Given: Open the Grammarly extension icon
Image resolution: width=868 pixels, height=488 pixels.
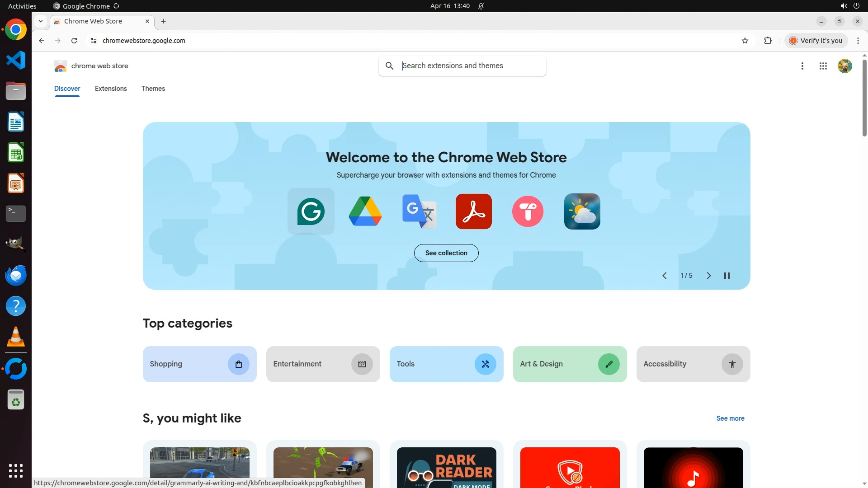Looking at the screenshot, I should (x=311, y=211).
